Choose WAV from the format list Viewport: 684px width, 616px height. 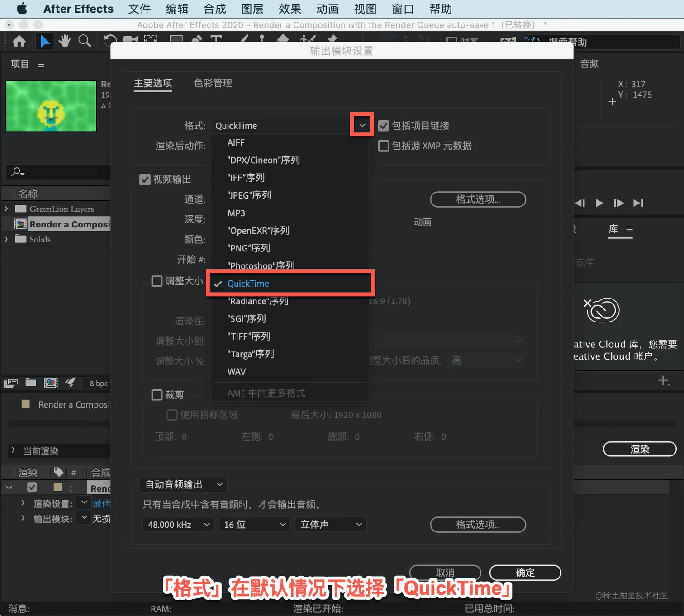point(290,372)
